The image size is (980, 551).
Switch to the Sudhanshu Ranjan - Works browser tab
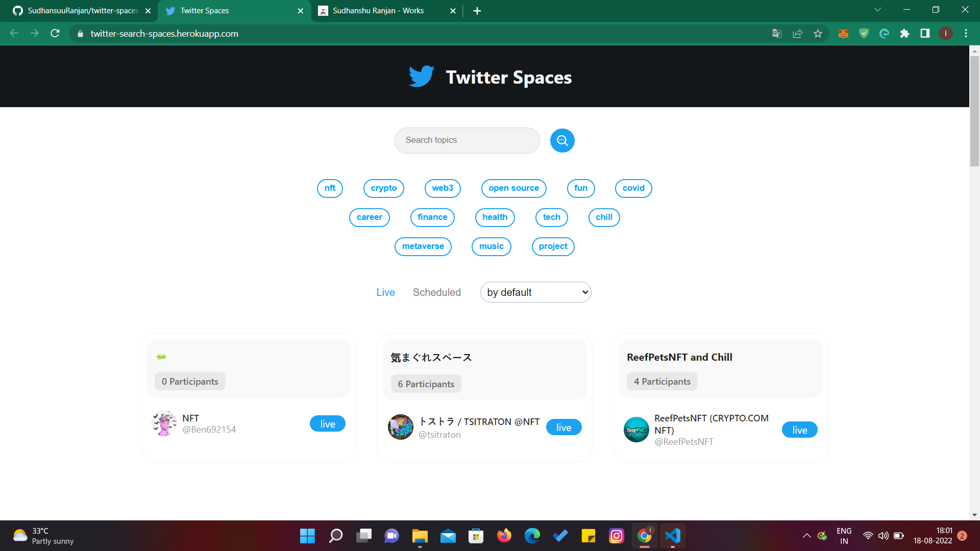(378, 11)
